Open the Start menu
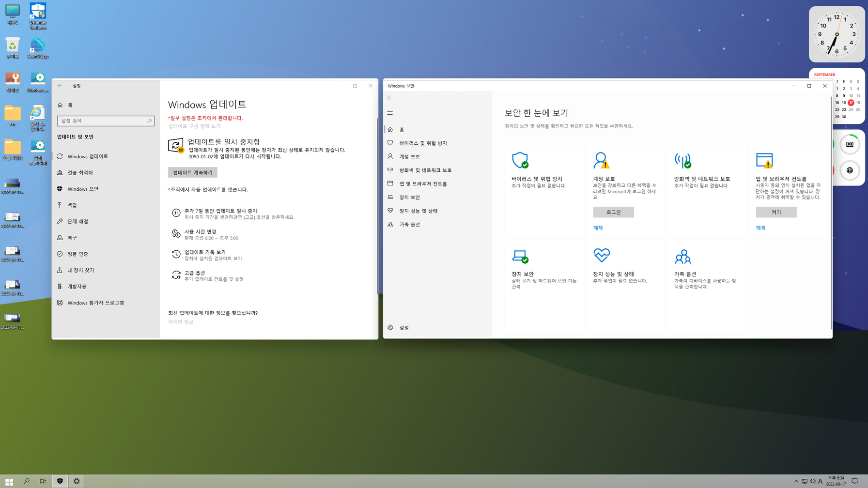This screenshot has height=488, width=868. click(x=9, y=481)
